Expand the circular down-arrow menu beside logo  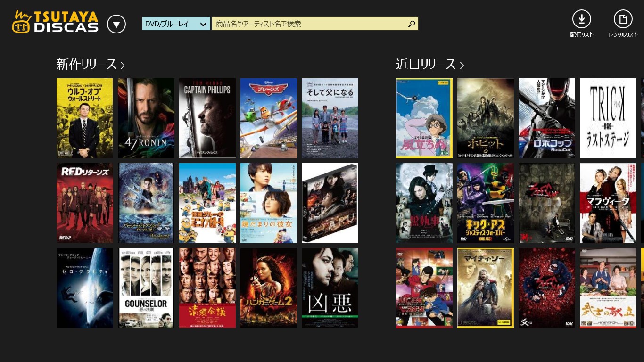[116, 24]
